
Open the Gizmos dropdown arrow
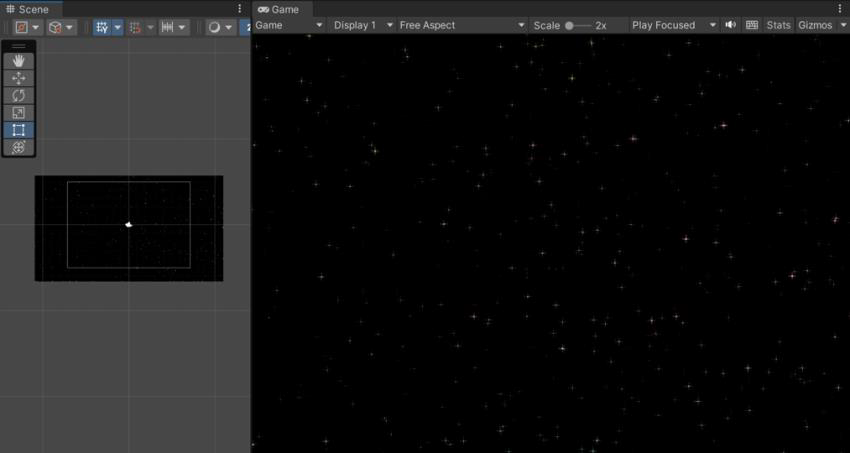[842, 25]
